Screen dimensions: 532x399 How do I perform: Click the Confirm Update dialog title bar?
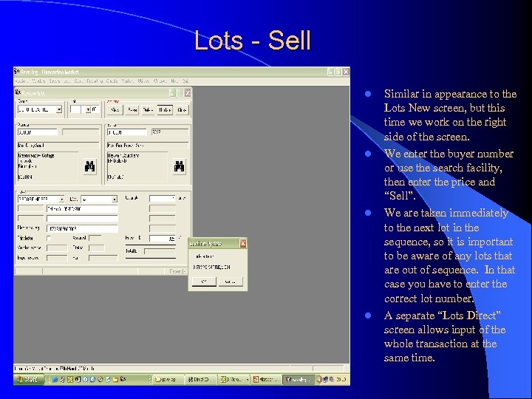pos(217,244)
